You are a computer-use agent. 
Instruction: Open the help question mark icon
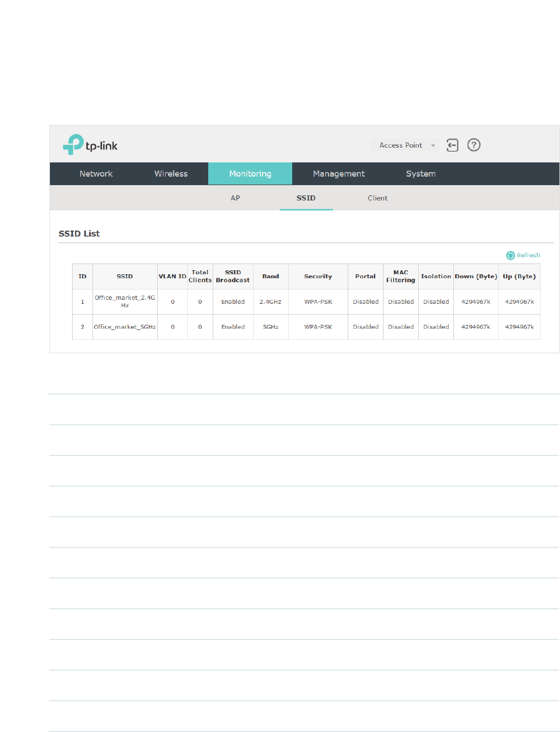click(x=474, y=145)
